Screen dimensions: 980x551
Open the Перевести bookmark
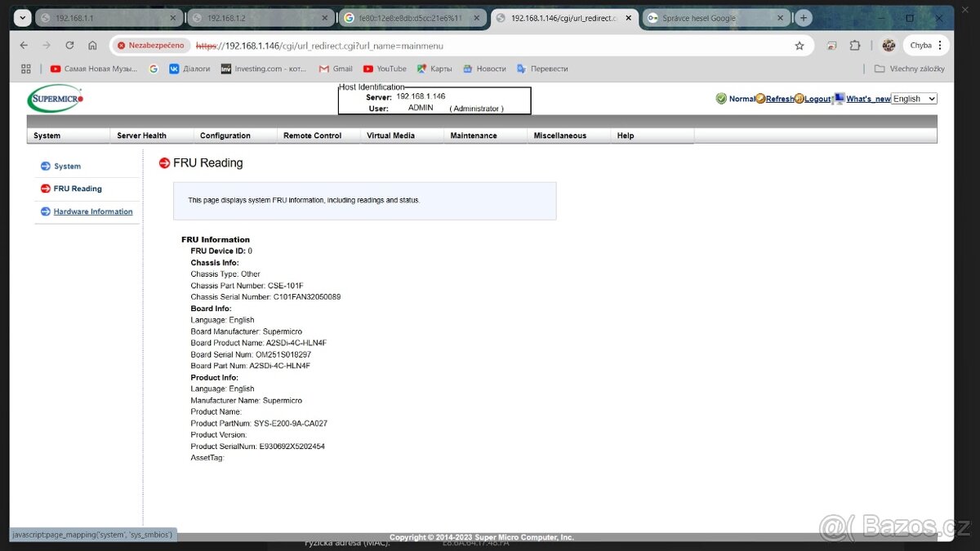click(x=542, y=69)
